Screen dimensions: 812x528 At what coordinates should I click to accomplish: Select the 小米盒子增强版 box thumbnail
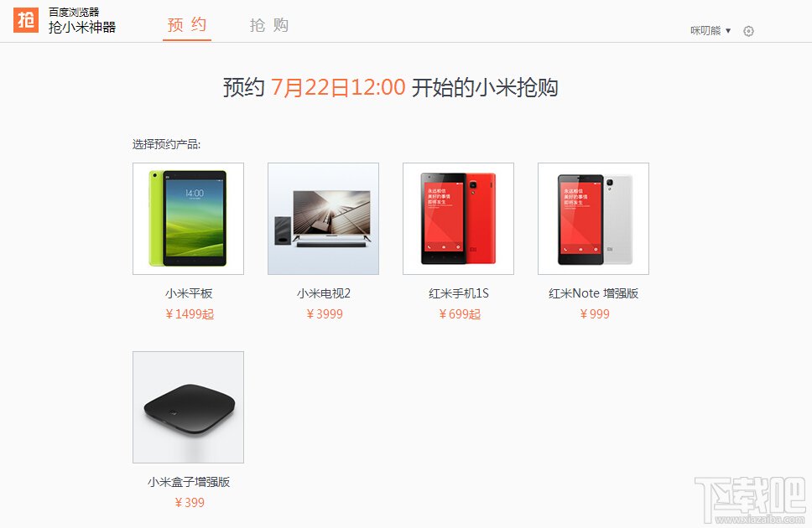click(188, 407)
